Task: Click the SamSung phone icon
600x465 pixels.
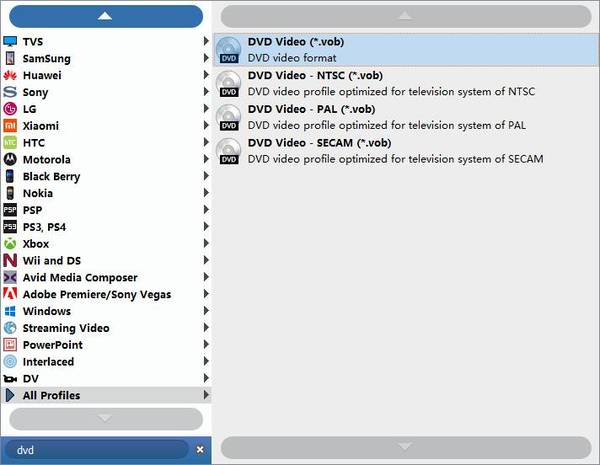Action: pos(10,58)
